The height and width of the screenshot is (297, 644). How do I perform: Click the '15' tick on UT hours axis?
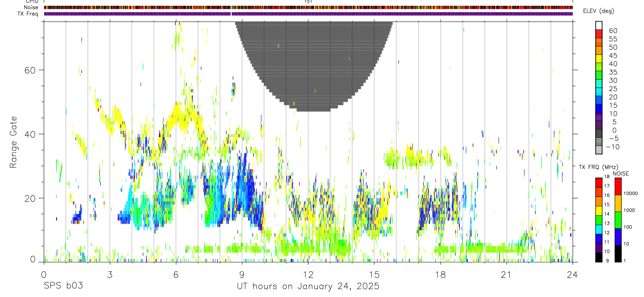[374, 274]
